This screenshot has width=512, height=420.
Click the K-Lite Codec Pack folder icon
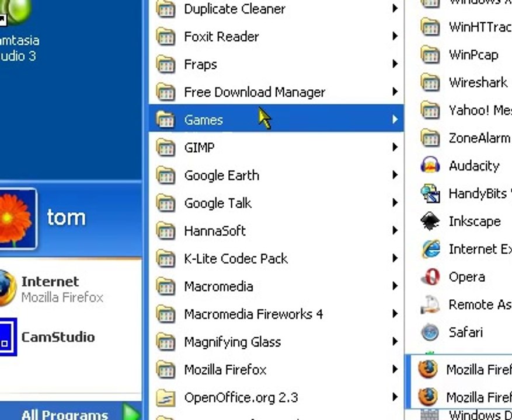point(166,258)
